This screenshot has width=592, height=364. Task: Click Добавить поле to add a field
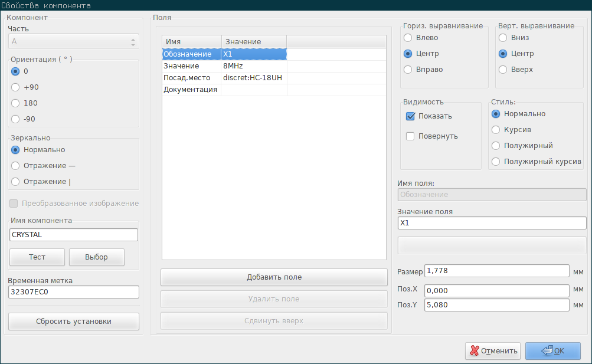coord(273,277)
